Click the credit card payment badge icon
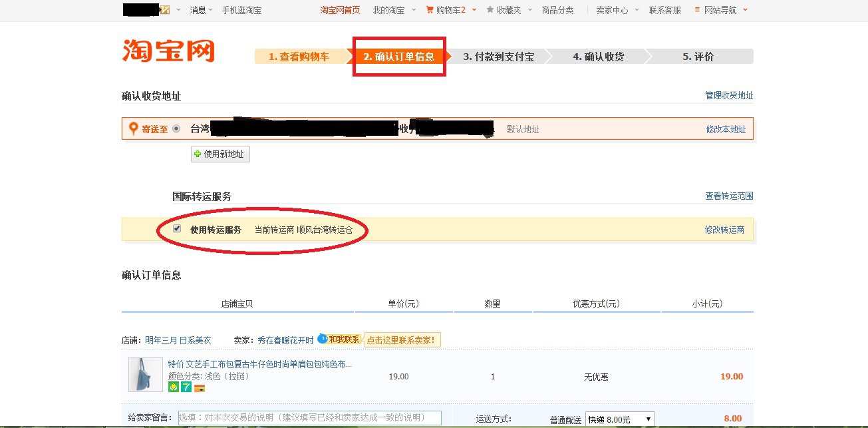868x428 pixels. 200,388
